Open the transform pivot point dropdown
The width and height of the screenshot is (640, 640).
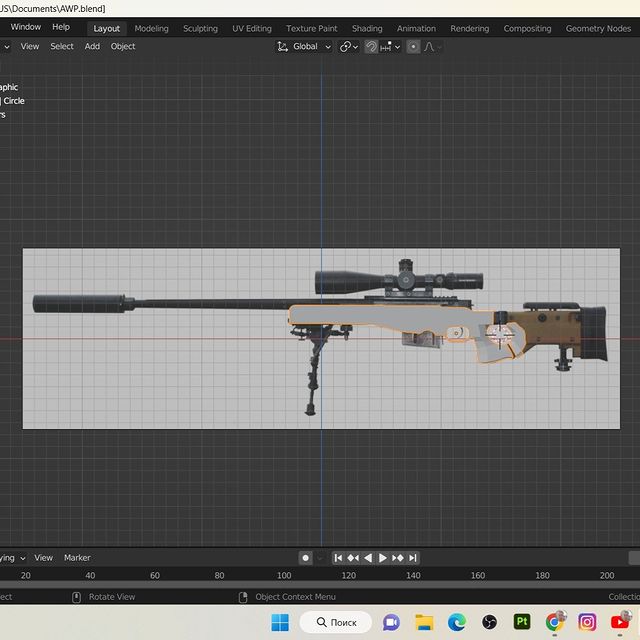click(x=349, y=47)
